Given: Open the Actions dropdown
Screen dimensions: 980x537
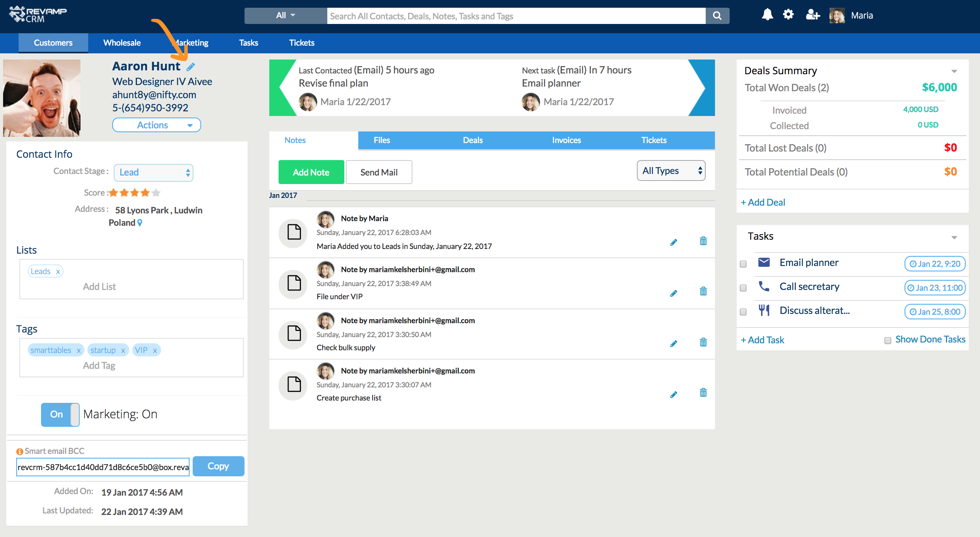Looking at the screenshot, I should [156, 125].
